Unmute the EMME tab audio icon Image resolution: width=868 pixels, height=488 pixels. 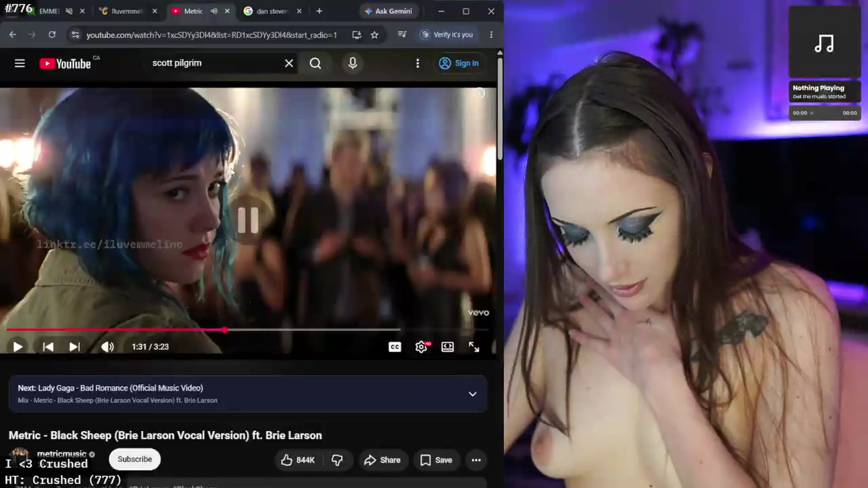(69, 11)
